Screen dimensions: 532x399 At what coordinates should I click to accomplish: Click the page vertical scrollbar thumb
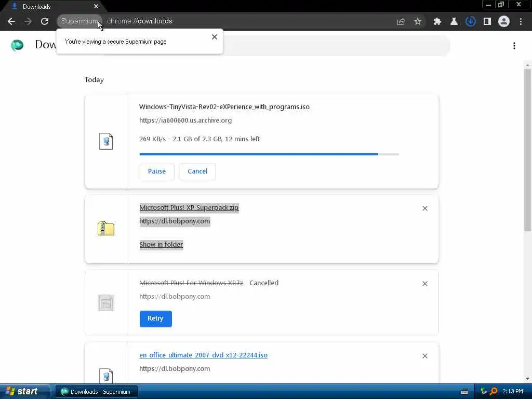click(528, 150)
